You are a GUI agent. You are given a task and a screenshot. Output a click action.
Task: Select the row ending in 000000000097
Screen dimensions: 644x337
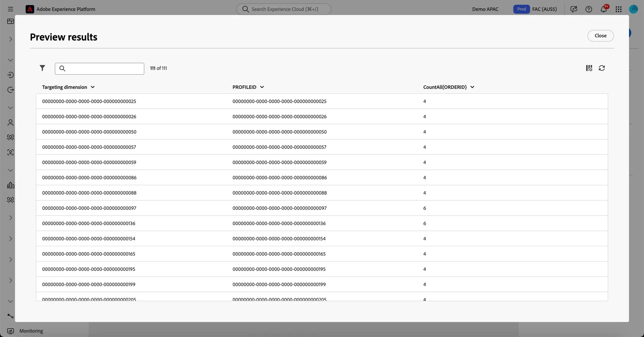(322, 208)
